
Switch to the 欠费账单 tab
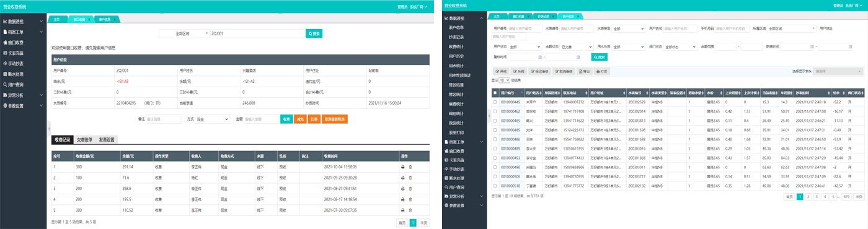[x=84, y=140]
